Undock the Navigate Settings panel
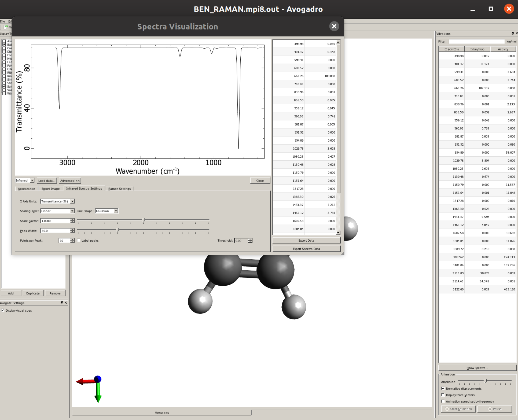 click(62, 303)
